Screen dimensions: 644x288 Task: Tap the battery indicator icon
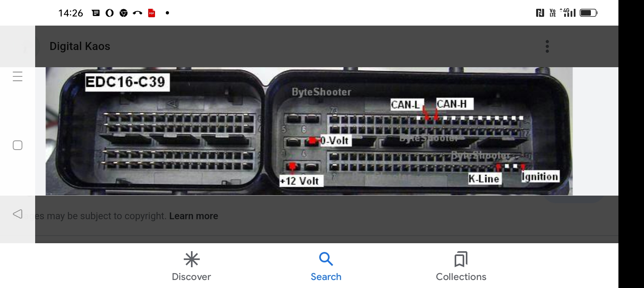pyautogui.click(x=588, y=13)
